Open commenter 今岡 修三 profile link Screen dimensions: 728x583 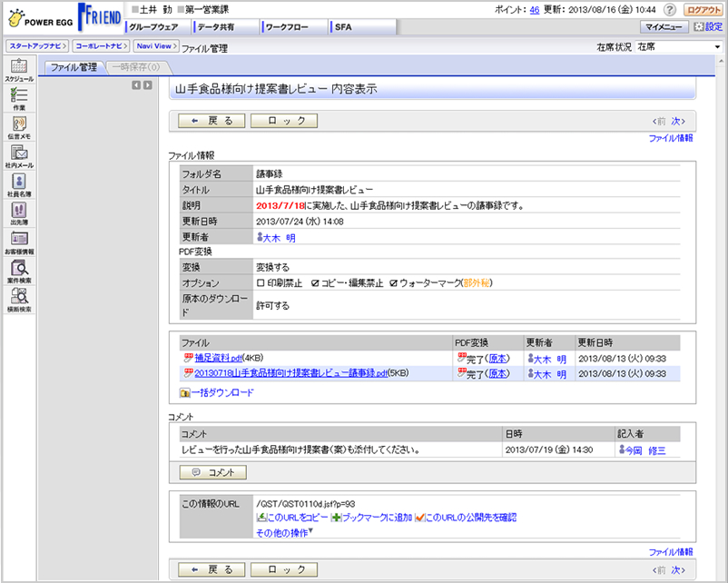645,450
